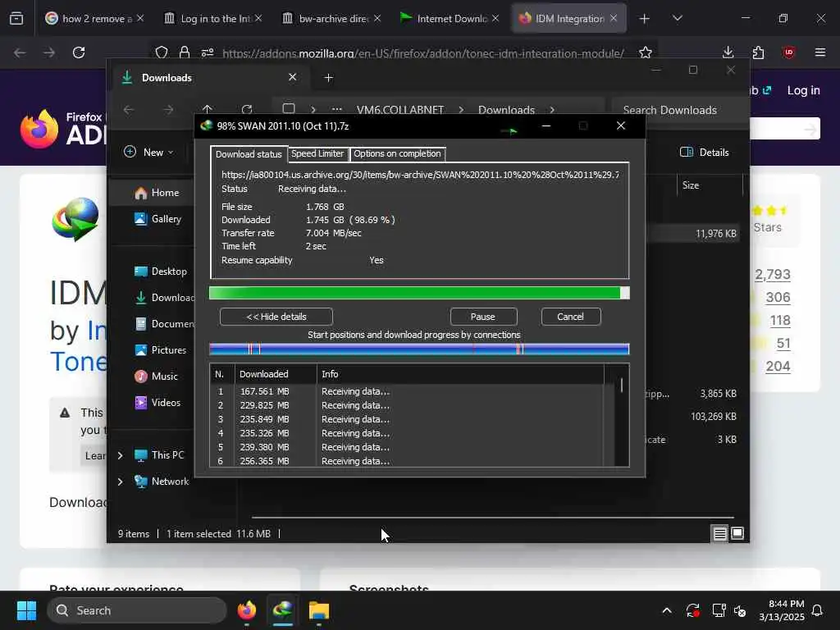Select connection row 1 with 167.561 MB
This screenshot has height=630, width=840.
(407, 391)
